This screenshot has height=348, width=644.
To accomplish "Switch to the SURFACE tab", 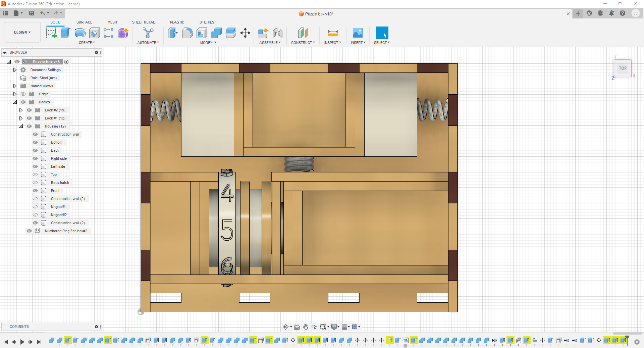I will [84, 22].
